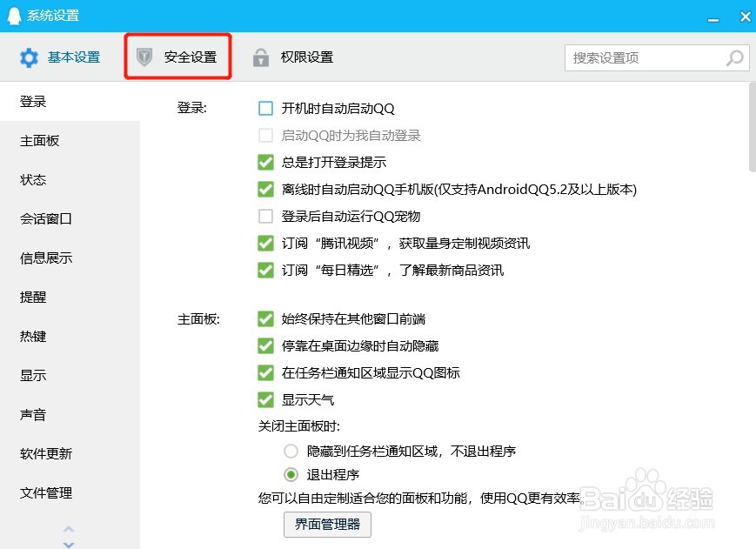Select 主面板 in the sidebar

(x=70, y=140)
